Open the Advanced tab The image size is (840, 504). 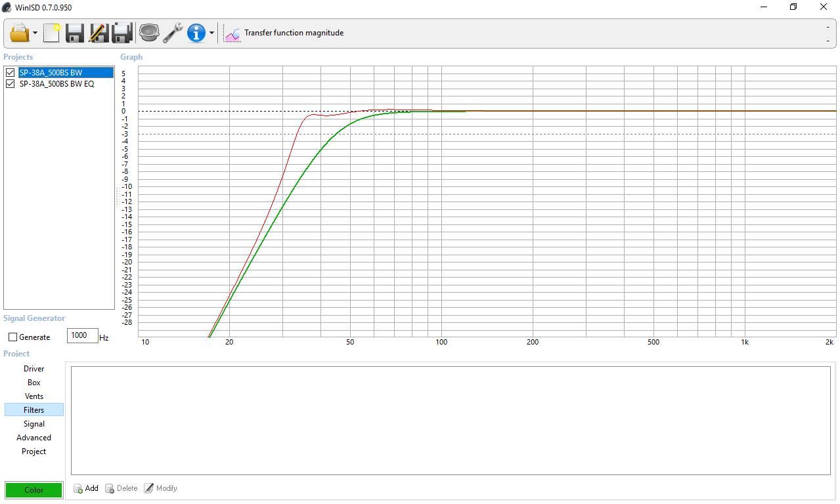34,438
